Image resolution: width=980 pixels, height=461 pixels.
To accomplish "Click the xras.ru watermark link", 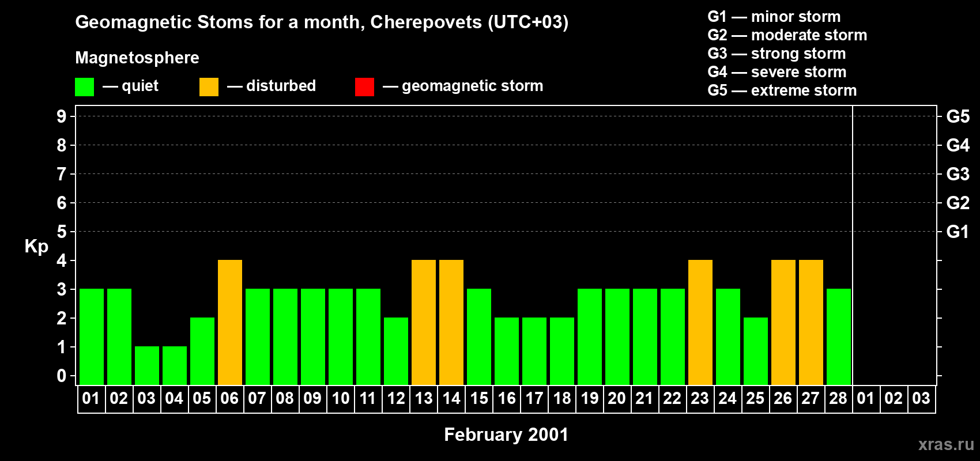I will (945, 444).
